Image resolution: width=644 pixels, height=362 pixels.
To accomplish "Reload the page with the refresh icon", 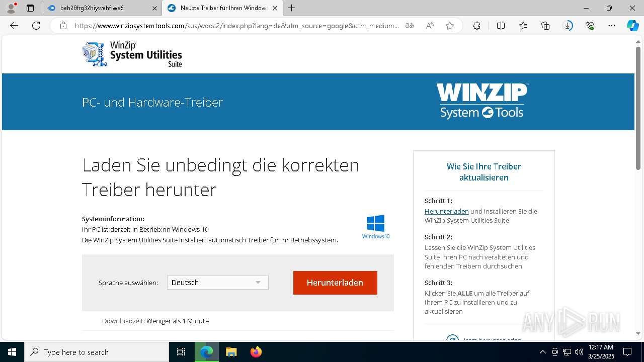I will click(x=36, y=26).
